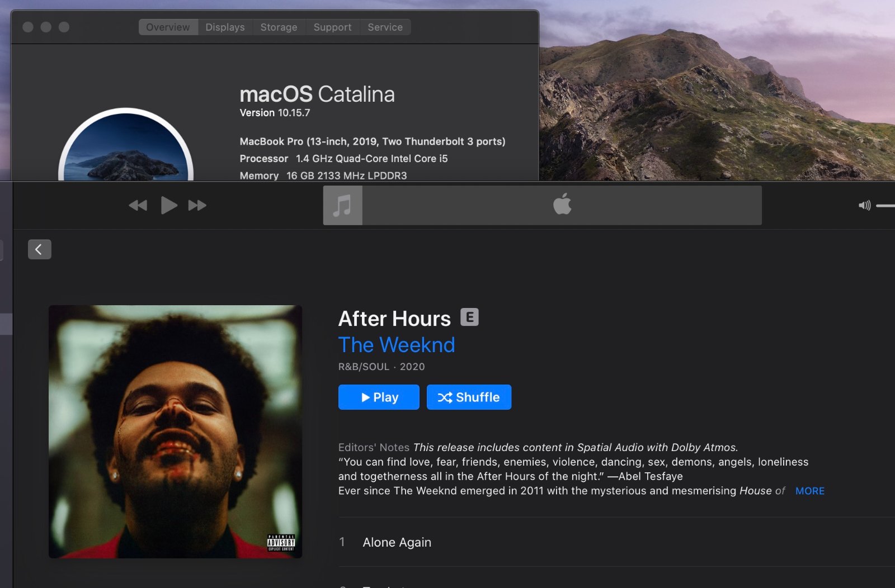Screen dimensions: 895x588
Task: Click the macOS Catalina island logo
Action: point(126,144)
